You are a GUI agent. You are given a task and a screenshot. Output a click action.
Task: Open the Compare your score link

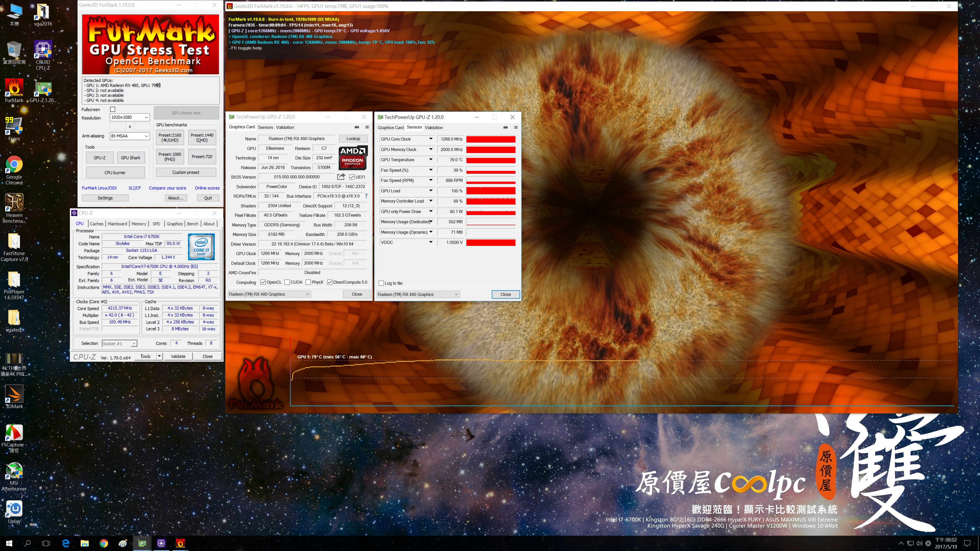click(167, 188)
